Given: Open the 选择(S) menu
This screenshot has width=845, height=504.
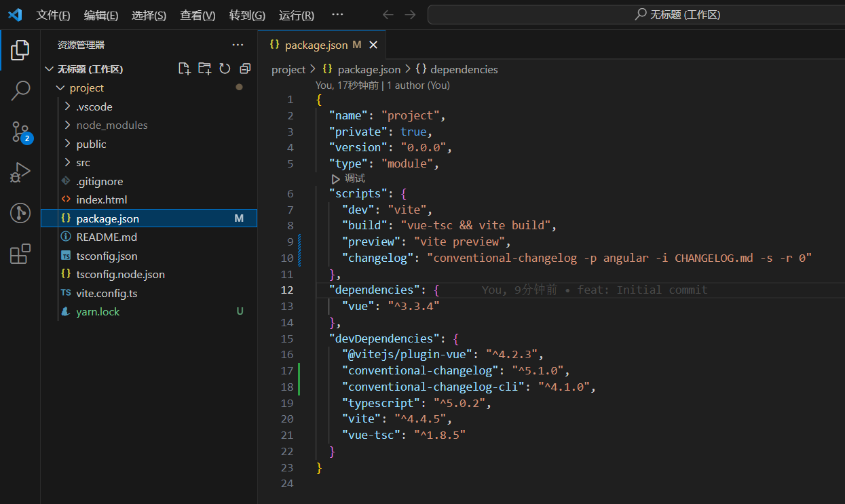Looking at the screenshot, I should [x=149, y=15].
